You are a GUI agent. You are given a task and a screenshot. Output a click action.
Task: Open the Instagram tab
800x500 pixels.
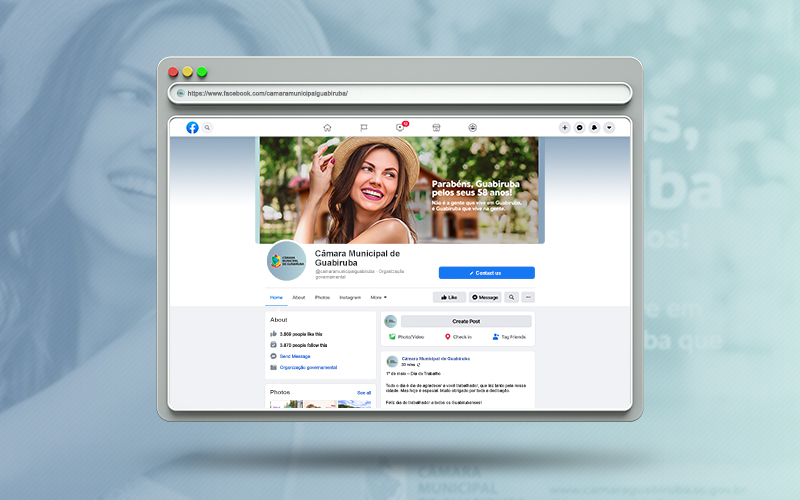350,297
